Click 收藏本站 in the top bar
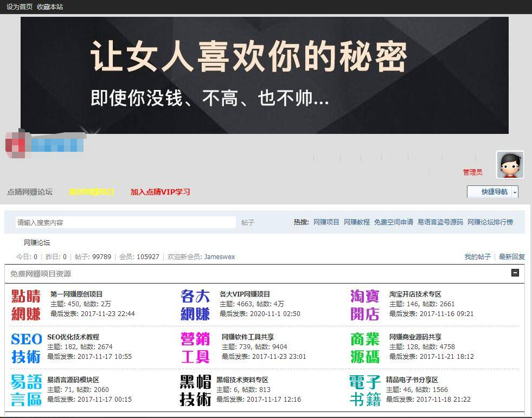This screenshot has height=418, width=532. [x=50, y=7]
